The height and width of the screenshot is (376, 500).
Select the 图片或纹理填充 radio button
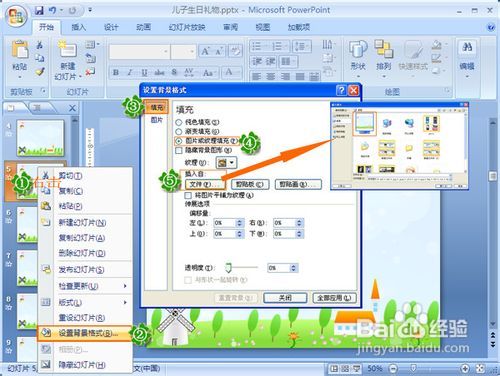[179, 141]
